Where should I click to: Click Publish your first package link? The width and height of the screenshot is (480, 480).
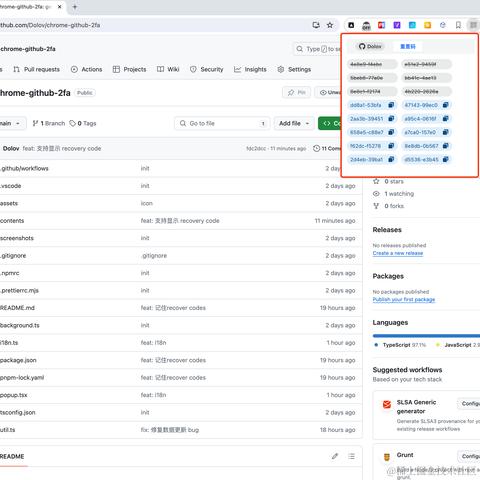pyautogui.click(x=404, y=300)
